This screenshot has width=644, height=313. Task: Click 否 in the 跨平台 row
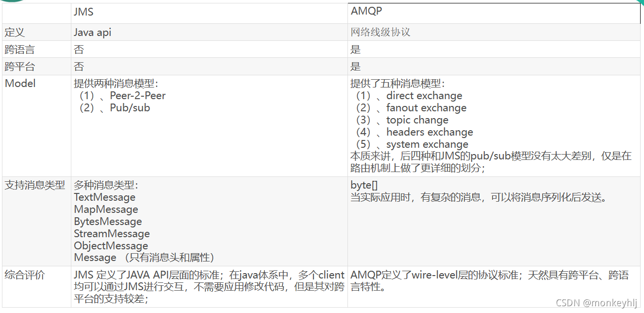[79, 67]
